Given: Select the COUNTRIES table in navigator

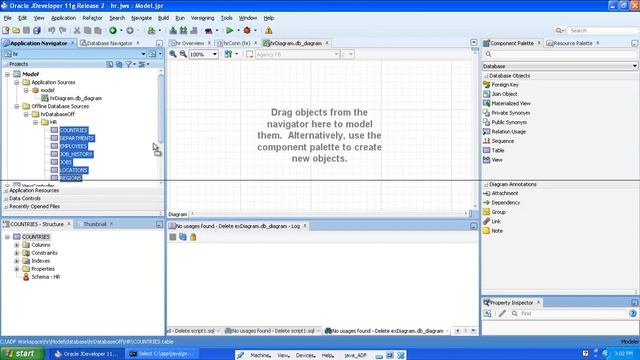Looking at the screenshot, I should click(73, 130).
